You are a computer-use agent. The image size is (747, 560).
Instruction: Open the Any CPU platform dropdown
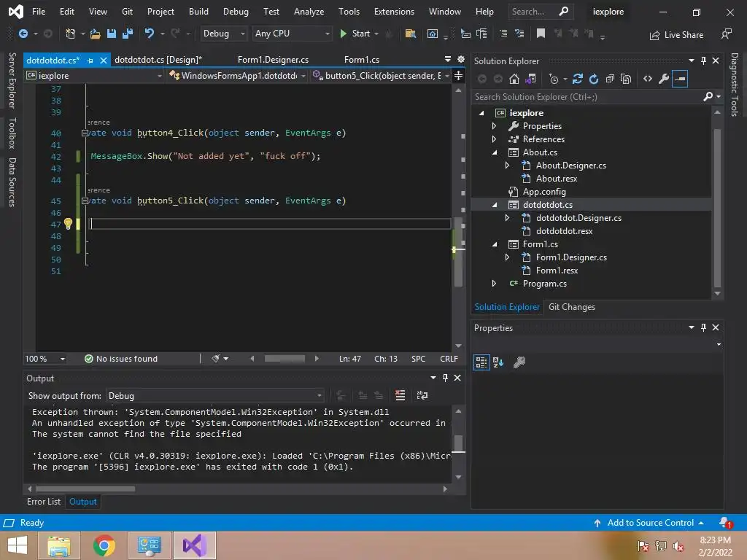pos(292,34)
